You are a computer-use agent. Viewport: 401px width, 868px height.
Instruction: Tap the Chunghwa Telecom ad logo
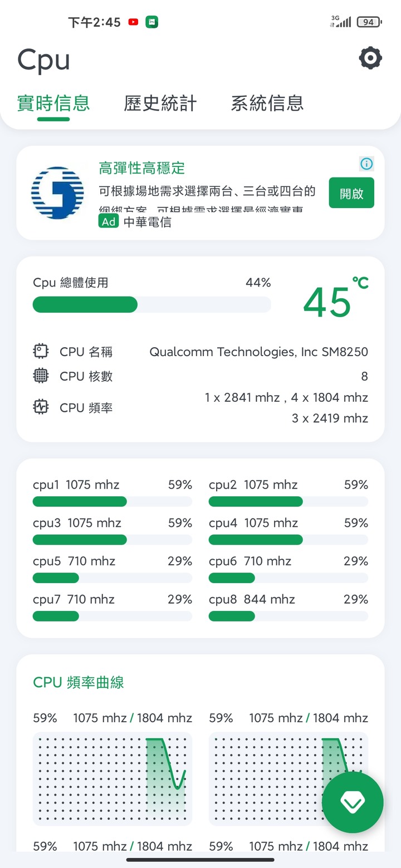click(x=57, y=193)
